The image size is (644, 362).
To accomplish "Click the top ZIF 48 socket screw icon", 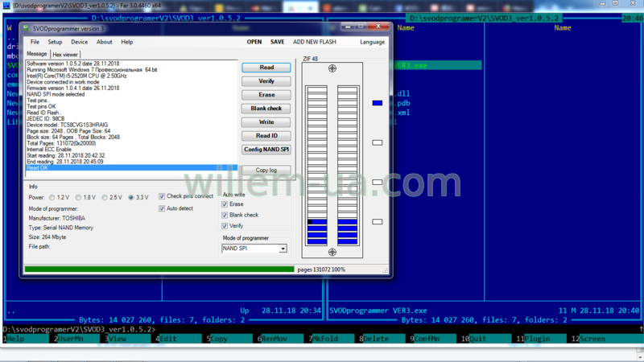I will [332, 69].
